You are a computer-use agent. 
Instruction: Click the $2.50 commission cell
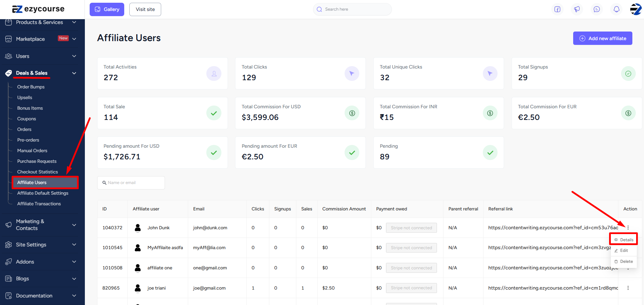coord(329,288)
